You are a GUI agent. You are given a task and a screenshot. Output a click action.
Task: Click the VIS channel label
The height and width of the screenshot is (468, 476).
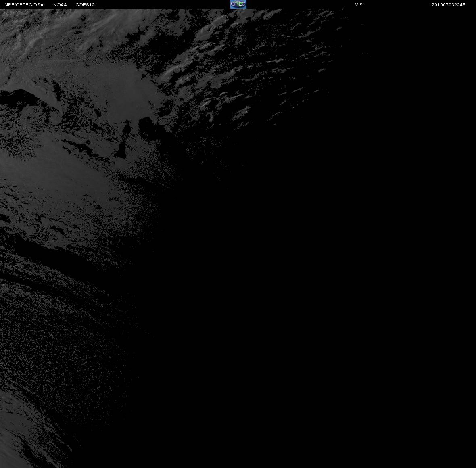[359, 5]
